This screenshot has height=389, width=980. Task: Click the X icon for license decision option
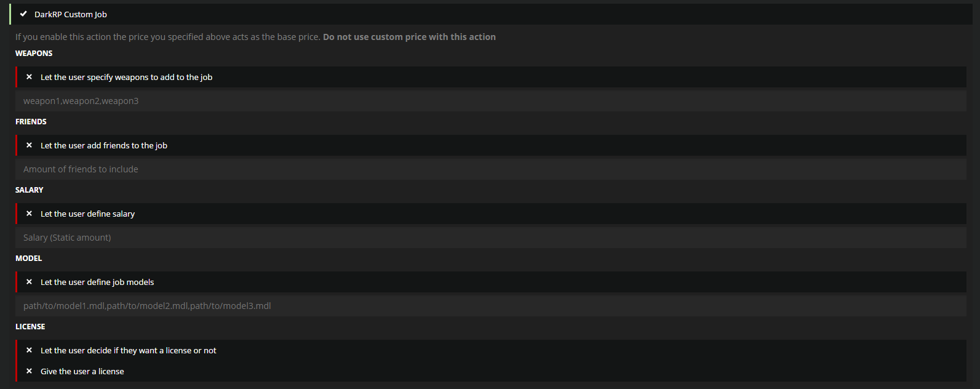[x=29, y=350]
